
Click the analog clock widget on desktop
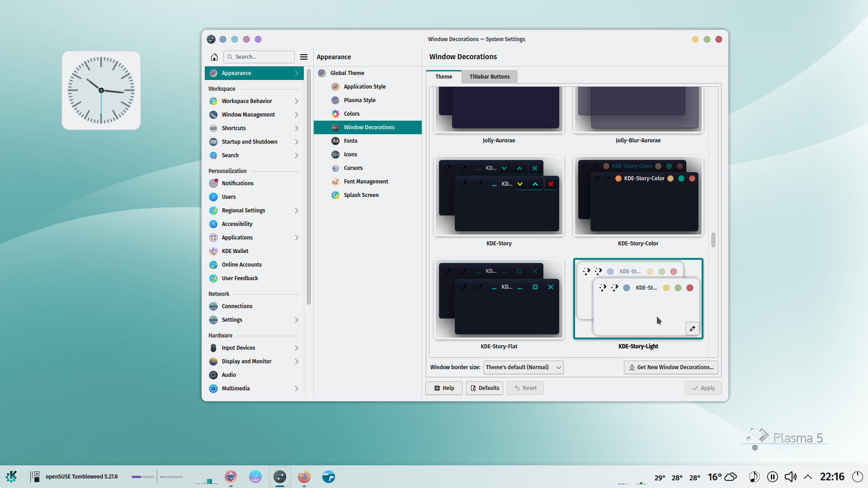tap(101, 90)
